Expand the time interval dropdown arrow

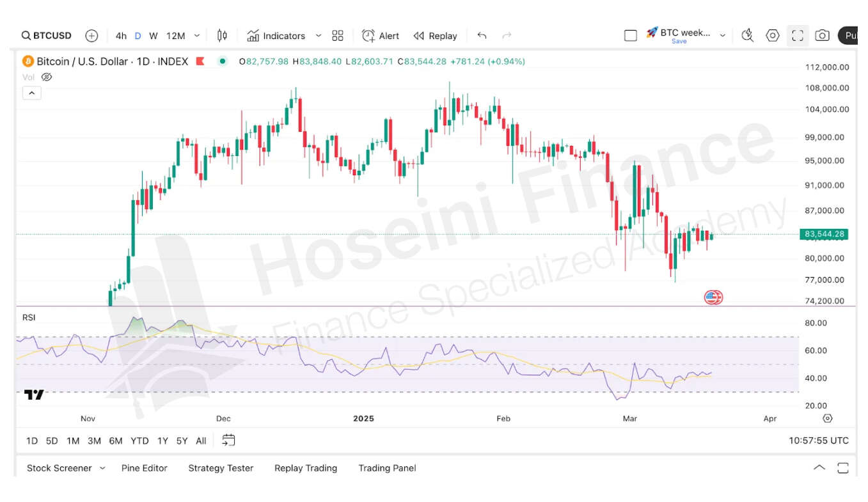click(x=197, y=36)
